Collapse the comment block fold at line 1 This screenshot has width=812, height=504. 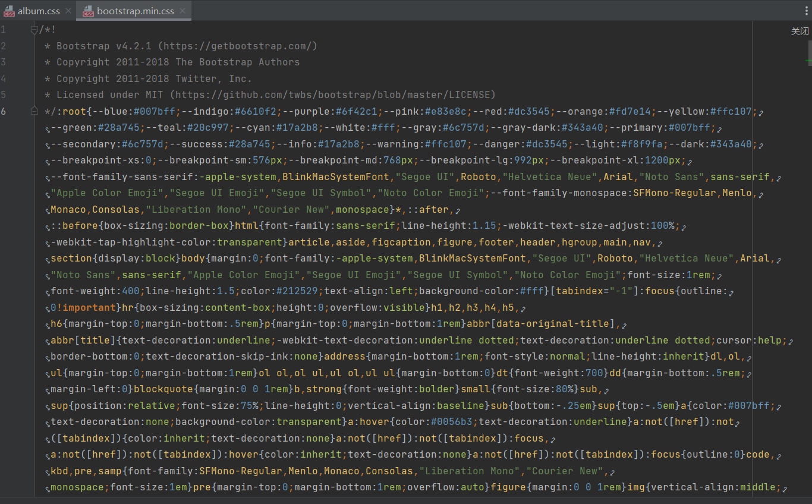(34, 30)
